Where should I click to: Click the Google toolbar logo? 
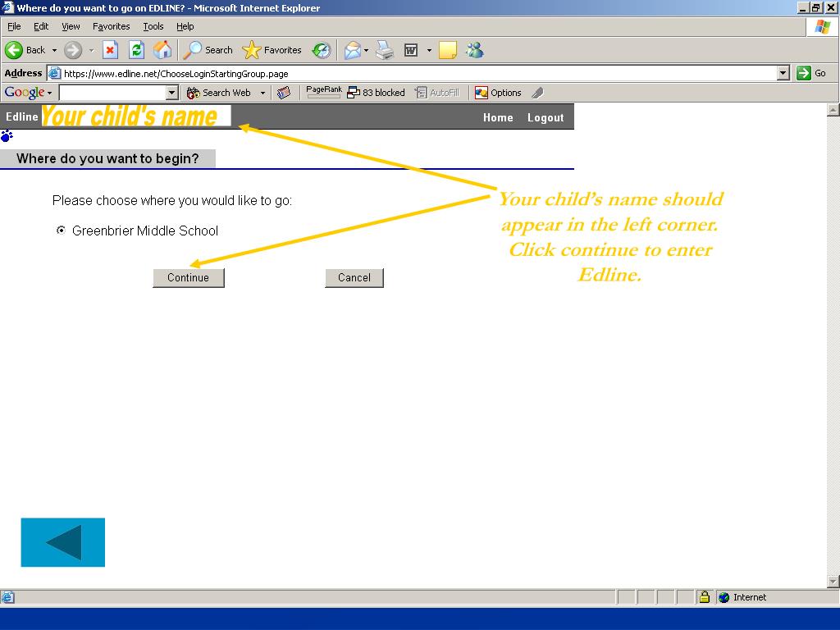click(25, 93)
